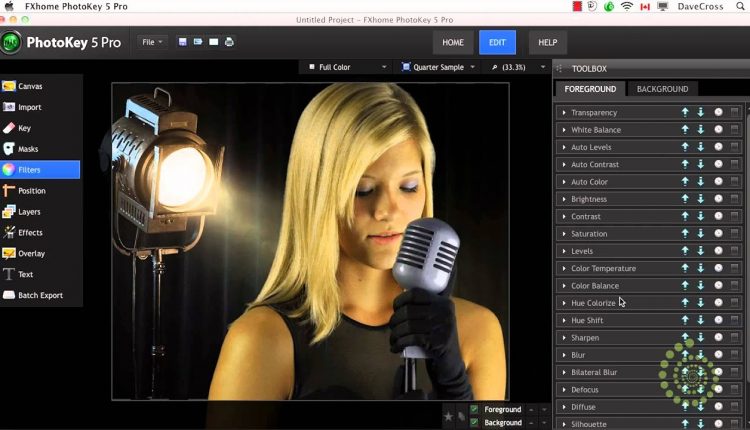Click the Apple menu icon
The height and width of the screenshot is (430, 750).
pyautogui.click(x=9, y=6)
